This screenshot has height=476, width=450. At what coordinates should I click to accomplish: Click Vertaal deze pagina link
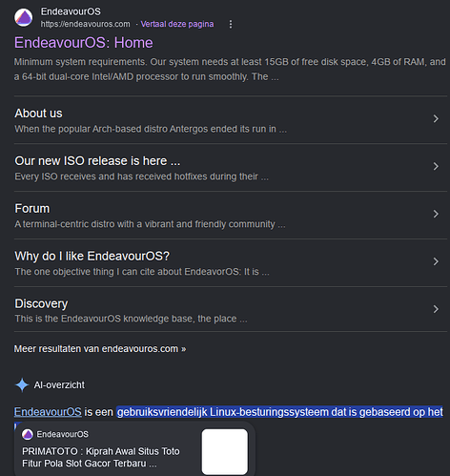(x=177, y=24)
